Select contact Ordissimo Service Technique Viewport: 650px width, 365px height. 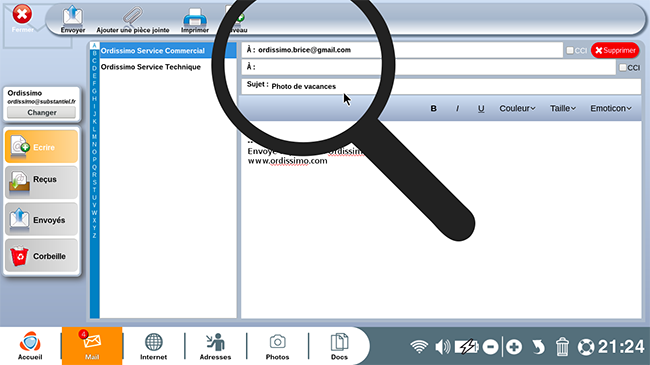[x=168, y=67]
